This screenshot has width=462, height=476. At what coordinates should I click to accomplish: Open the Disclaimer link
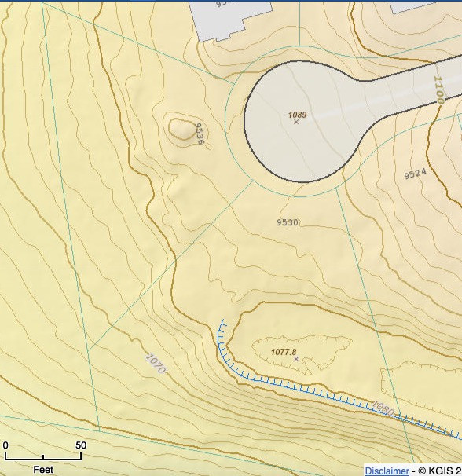[x=387, y=471]
